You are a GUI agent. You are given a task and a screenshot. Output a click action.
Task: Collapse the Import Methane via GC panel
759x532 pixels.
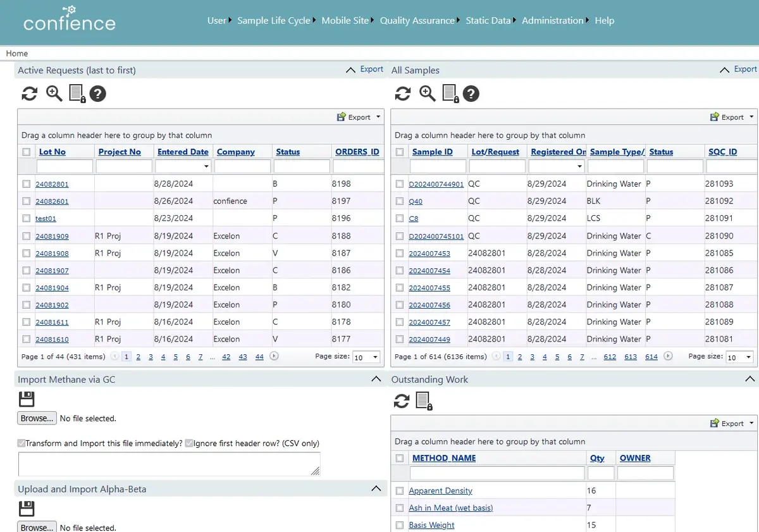click(x=376, y=379)
